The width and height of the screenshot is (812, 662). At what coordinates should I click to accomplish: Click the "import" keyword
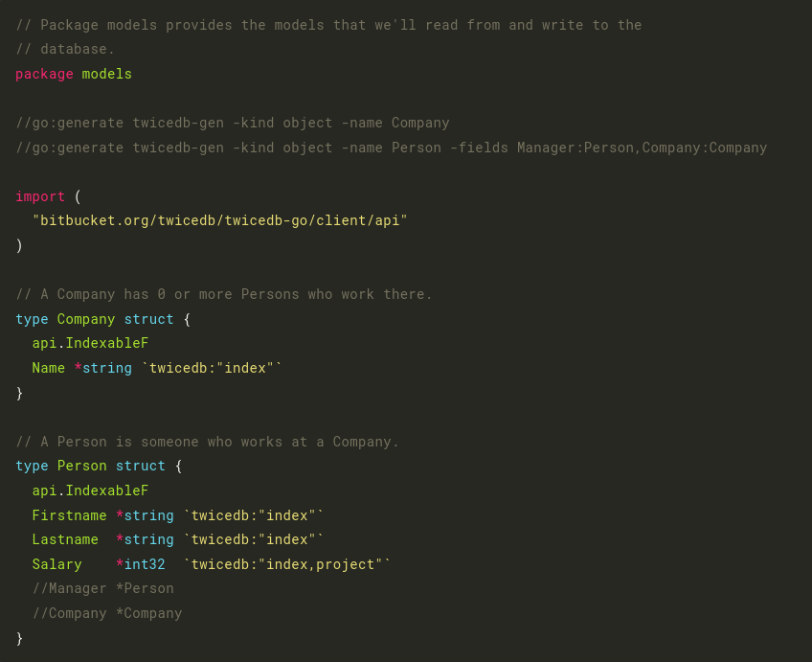[x=40, y=196]
